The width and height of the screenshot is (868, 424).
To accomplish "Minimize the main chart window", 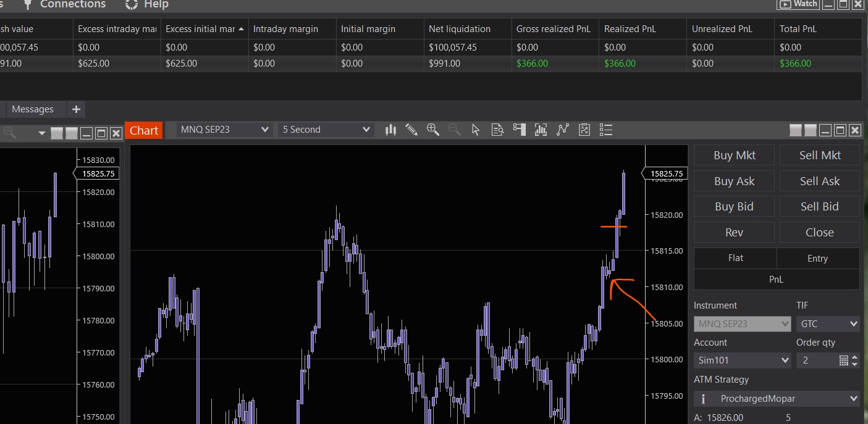I will coord(825,130).
